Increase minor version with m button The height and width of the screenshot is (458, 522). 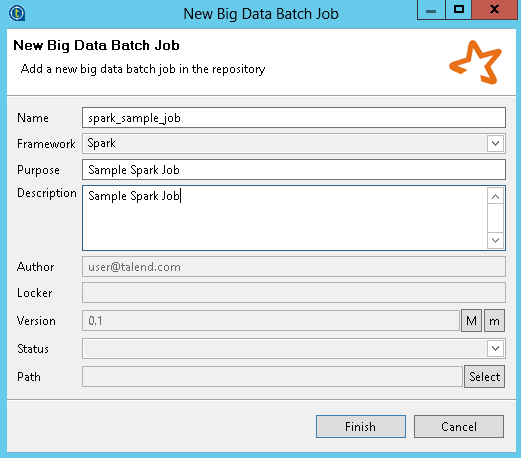pos(494,321)
